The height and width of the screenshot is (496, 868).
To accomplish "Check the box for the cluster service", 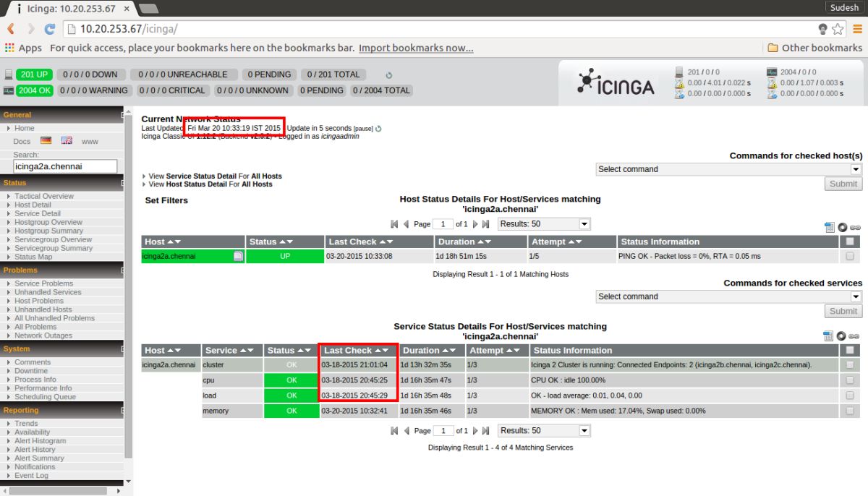I will (x=849, y=364).
